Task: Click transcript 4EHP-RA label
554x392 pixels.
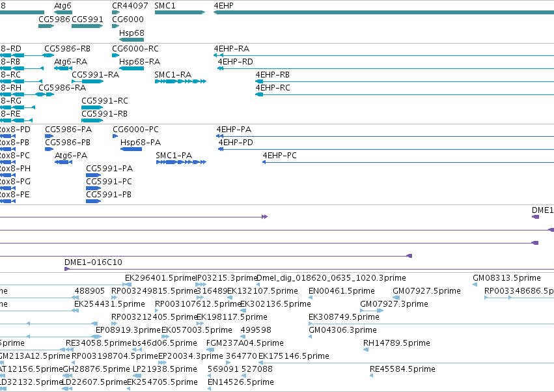Action: (231, 48)
